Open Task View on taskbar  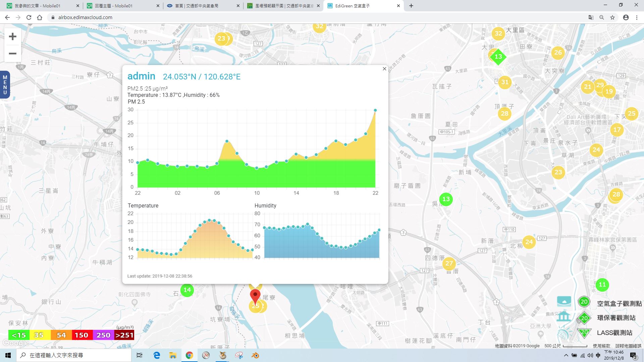(140, 355)
